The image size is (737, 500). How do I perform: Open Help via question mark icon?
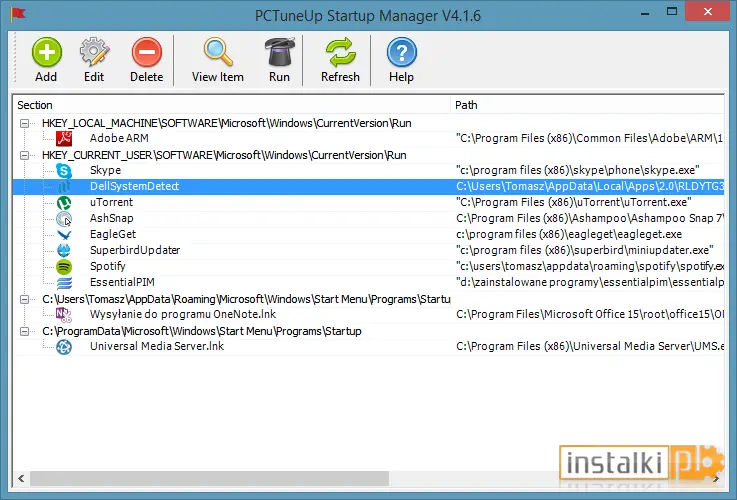(x=401, y=52)
